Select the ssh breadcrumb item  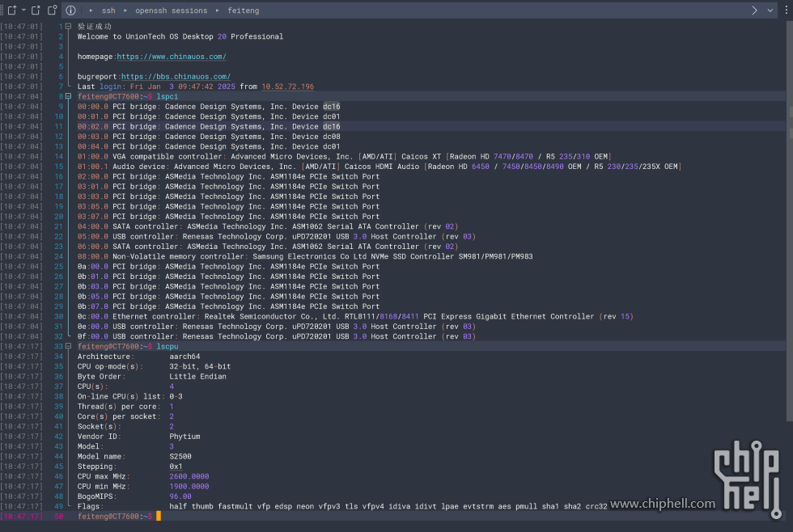tap(108, 10)
